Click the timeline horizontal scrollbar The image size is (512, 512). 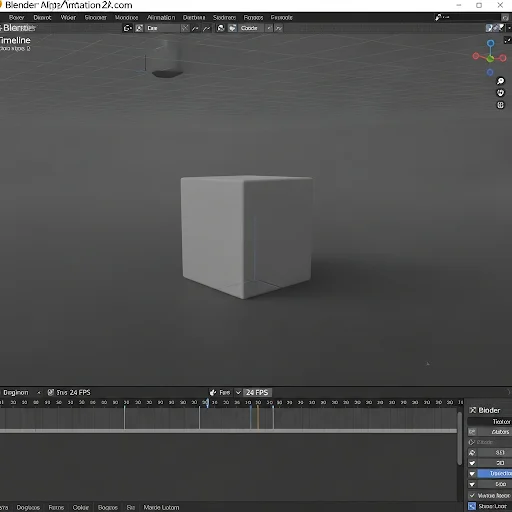coord(228,431)
